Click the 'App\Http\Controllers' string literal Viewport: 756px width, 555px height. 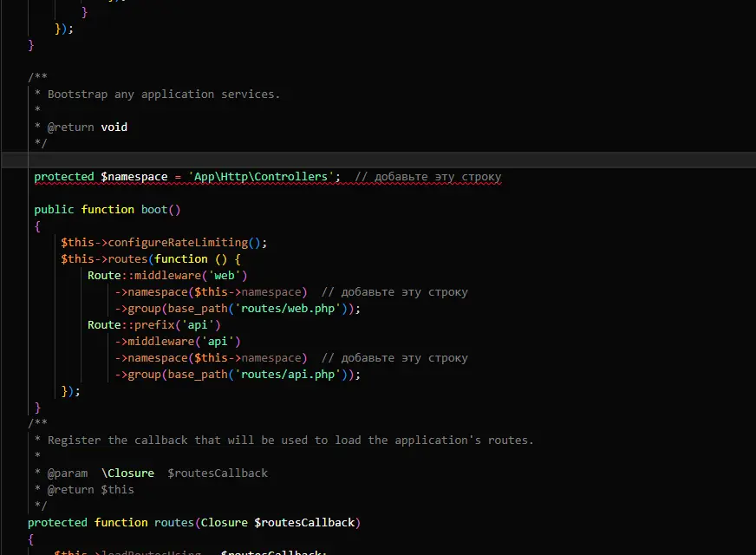click(x=258, y=177)
